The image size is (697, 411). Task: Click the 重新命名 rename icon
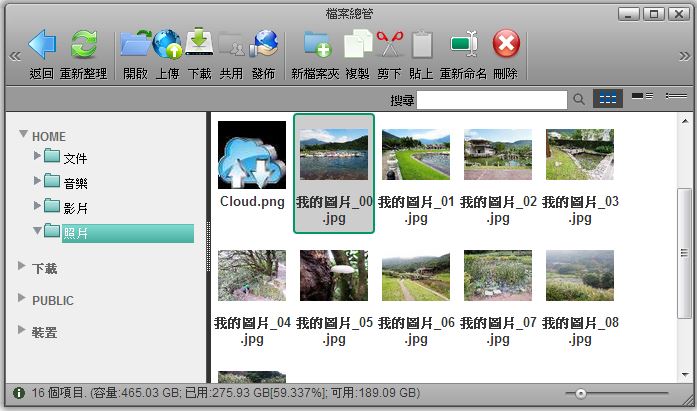(463, 45)
